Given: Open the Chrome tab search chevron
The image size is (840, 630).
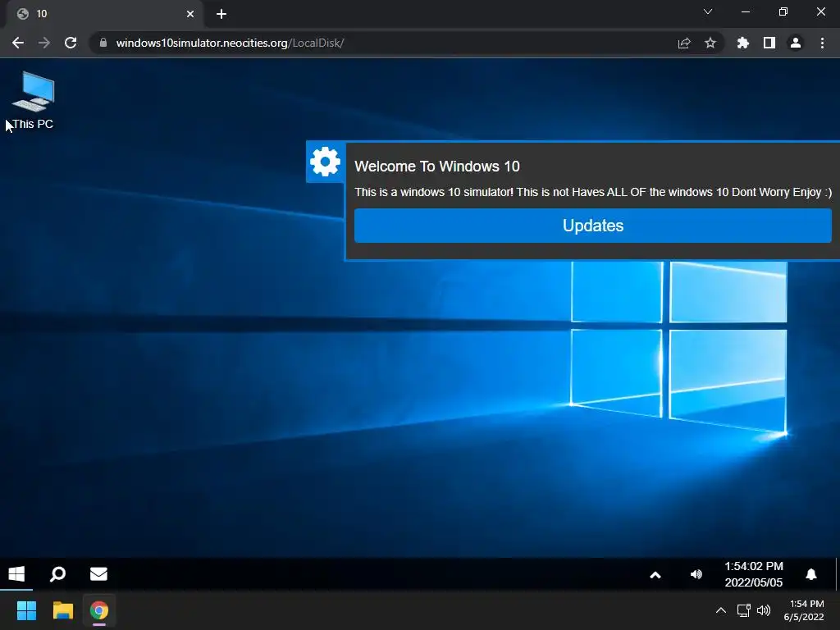Looking at the screenshot, I should (708, 11).
